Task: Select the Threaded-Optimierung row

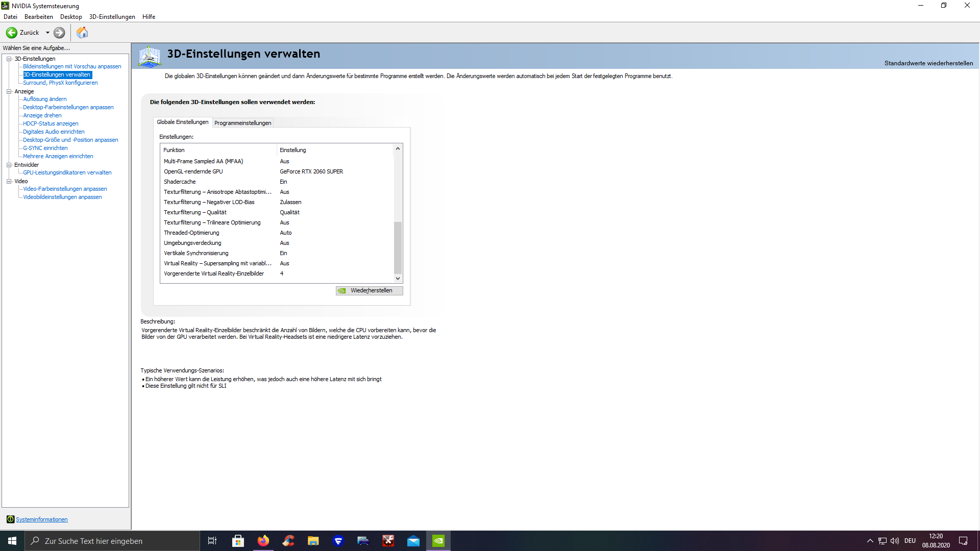Action: [x=277, y=233]
